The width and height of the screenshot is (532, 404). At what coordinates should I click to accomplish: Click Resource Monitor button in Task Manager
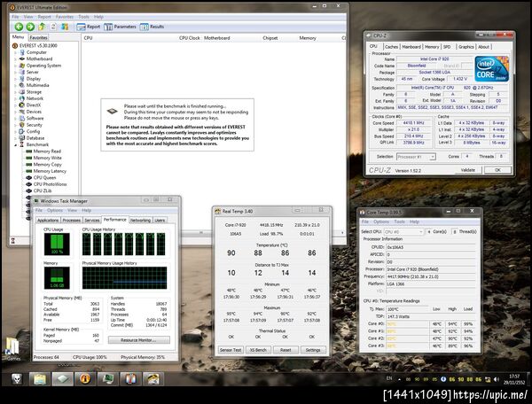[139, 340]
